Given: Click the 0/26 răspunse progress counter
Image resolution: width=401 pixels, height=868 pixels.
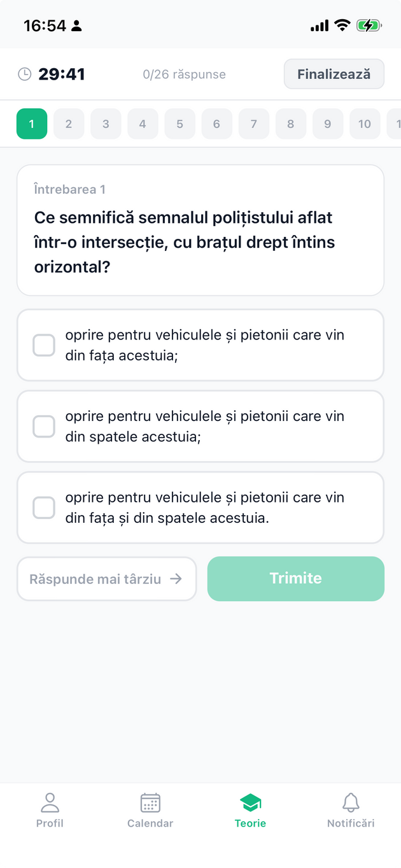Looking at the screenshot, I should click(185, 74).
